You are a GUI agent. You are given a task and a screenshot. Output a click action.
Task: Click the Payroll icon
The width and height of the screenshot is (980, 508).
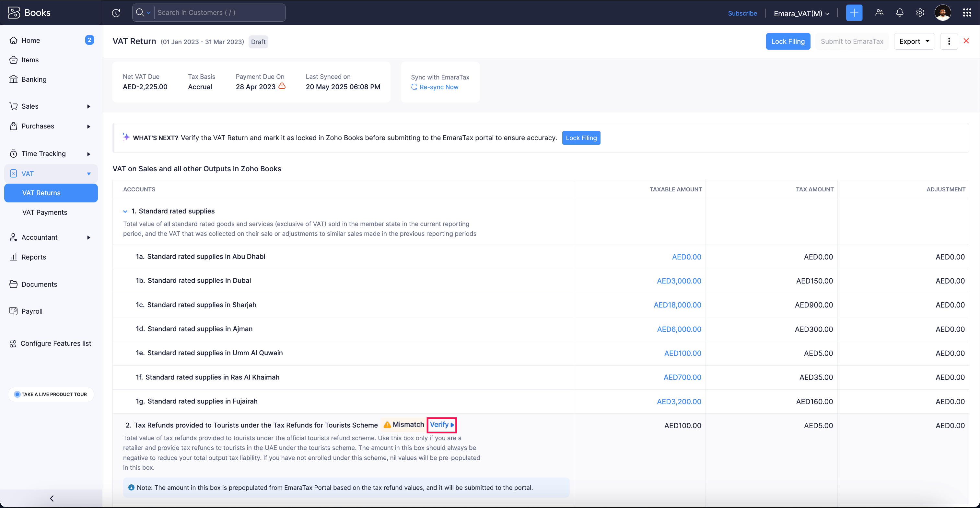(14, 311)
